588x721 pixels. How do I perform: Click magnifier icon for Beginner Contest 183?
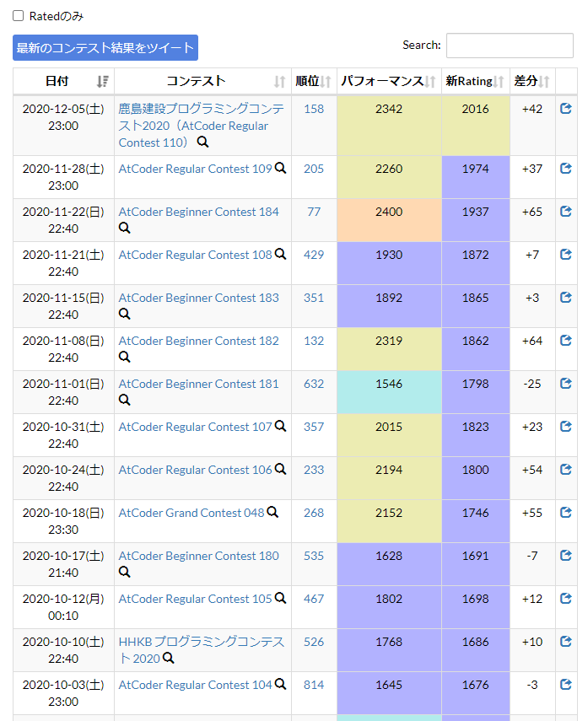click(x=124, y=314)
